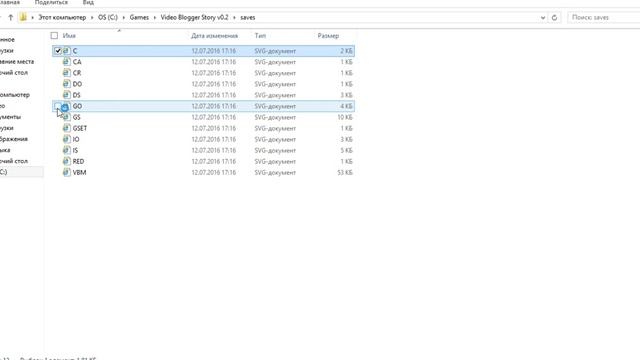Select the OS (C:) item in navigation pane
The image size is (640, 360).
[x=20, y=172]
